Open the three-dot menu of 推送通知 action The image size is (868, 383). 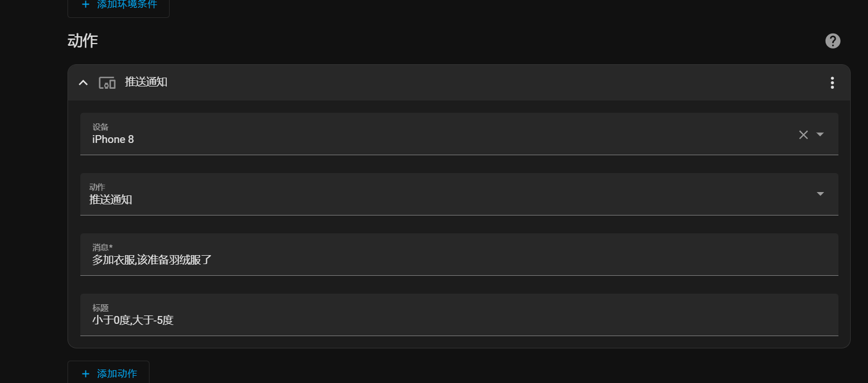tap(832, 83)
